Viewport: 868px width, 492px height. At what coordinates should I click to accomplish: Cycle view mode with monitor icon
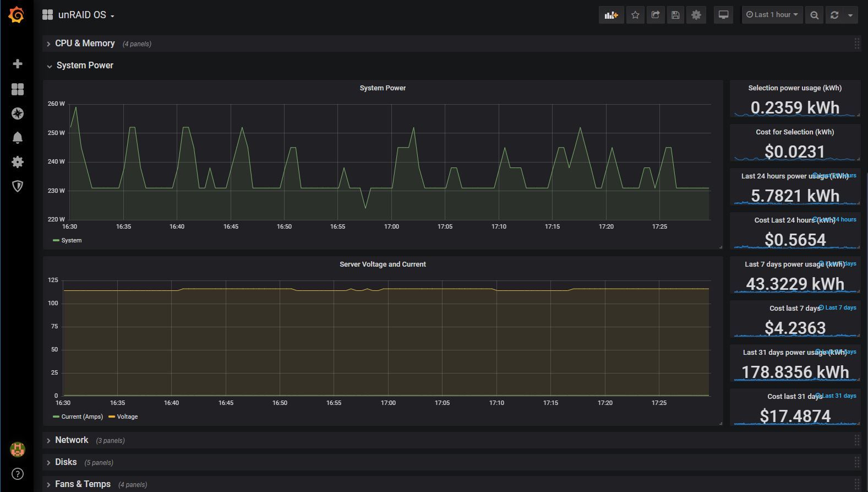[724, 15]
